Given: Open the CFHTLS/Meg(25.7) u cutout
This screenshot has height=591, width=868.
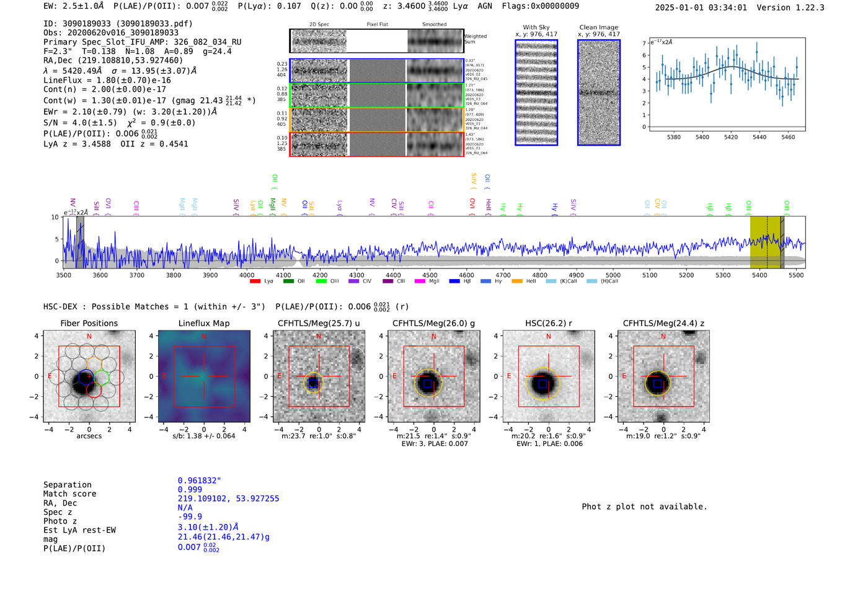Looking at the screenshot, I should tap(319, 376).
